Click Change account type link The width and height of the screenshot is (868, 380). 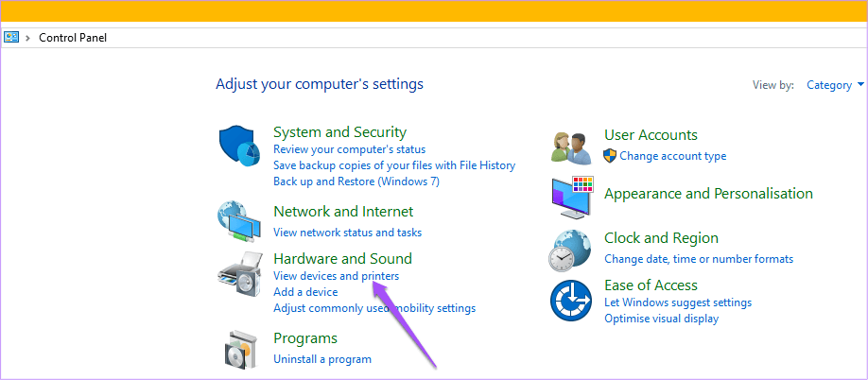tap(672, 156)
